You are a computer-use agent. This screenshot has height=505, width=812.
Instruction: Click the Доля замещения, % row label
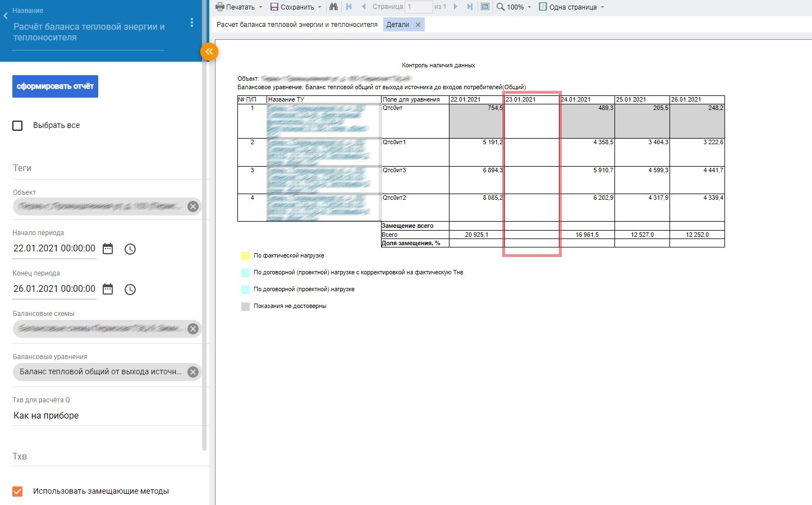[411, 243]
